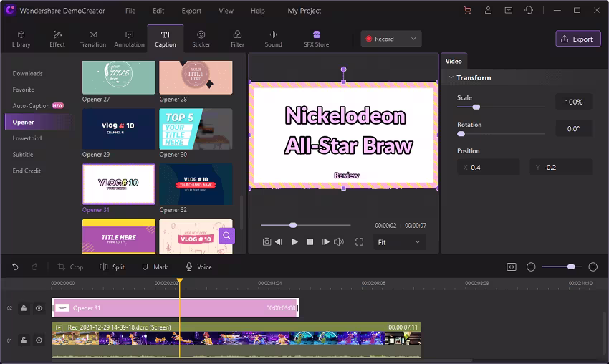
Task: Click the Crop tool
Action: 71,267
